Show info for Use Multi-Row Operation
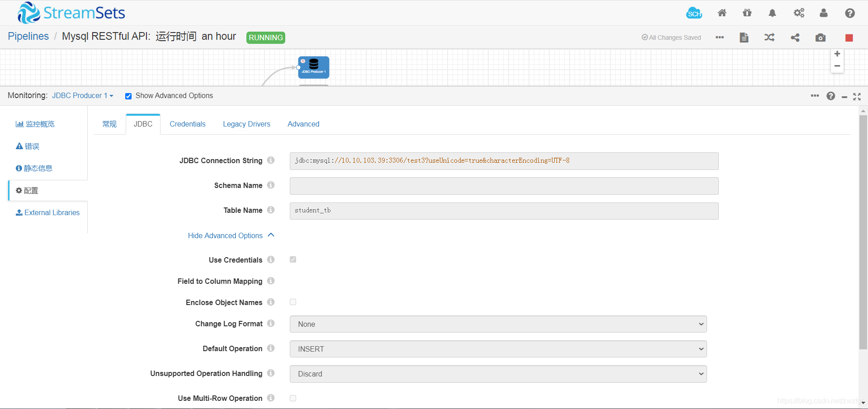Viewport: 868px width, 409px height. click(x=271, y=398)
